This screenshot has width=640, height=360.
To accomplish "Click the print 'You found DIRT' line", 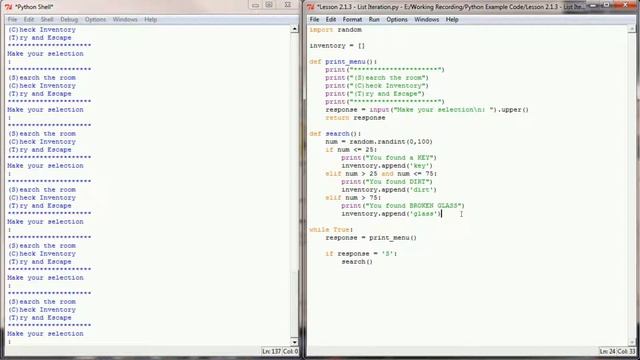I will tap(387, 182).
